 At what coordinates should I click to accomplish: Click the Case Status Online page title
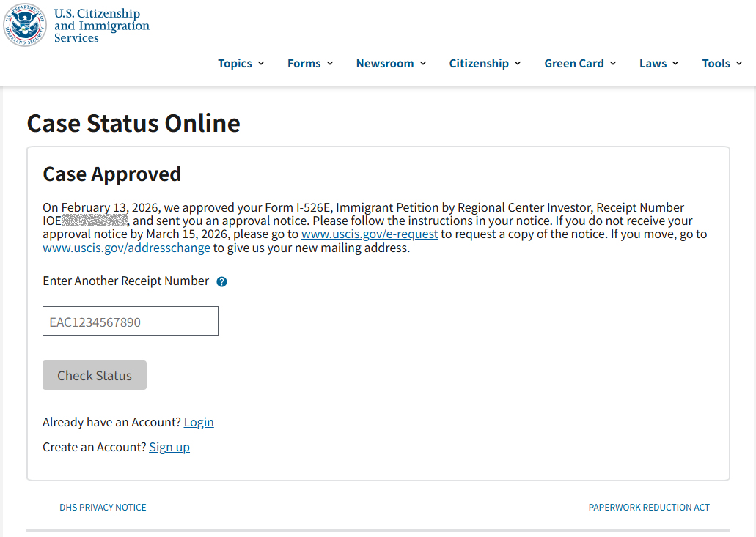point(133,123)
